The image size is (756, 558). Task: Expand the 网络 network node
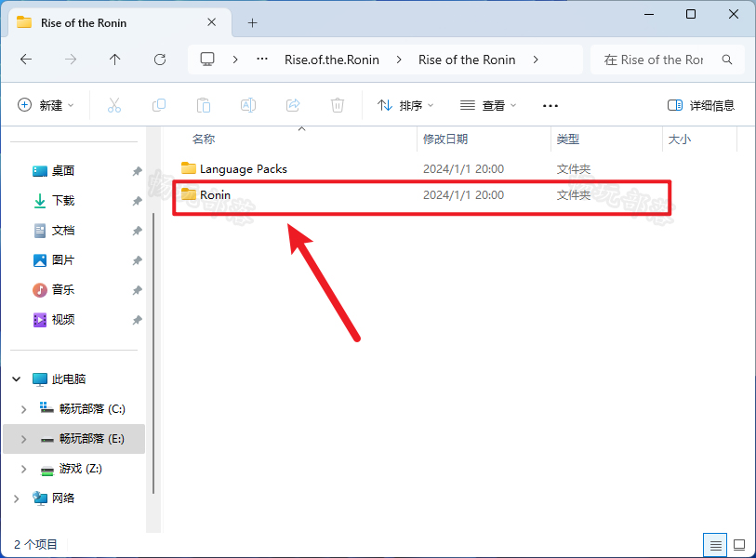(x=17, y=498)
